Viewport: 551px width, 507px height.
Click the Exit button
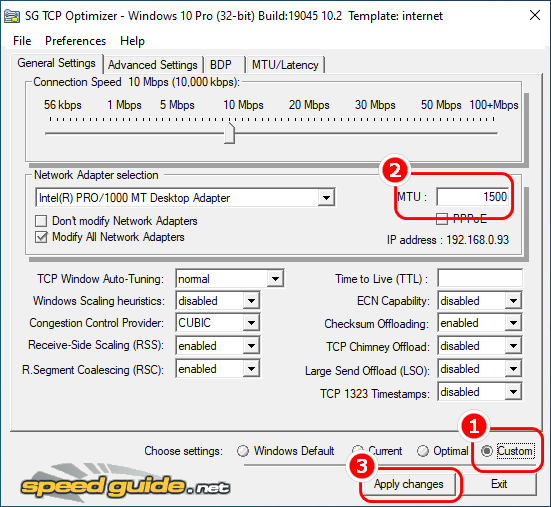coord(499,484)
